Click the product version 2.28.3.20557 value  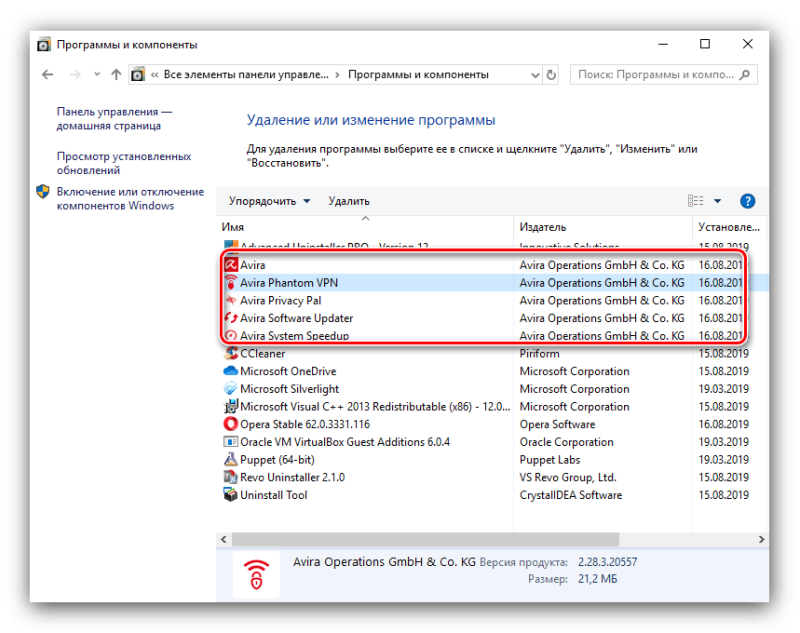tap(607, 562)
